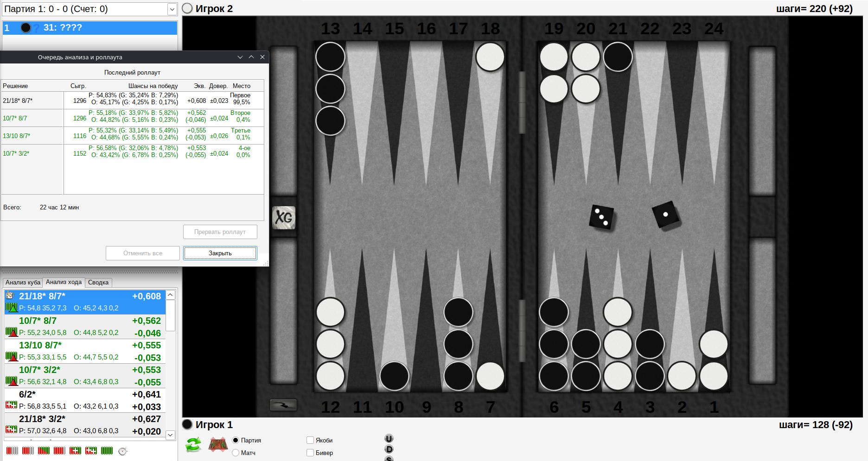Select the all-green analysis level in bottom toolbar

click(107, 450)
